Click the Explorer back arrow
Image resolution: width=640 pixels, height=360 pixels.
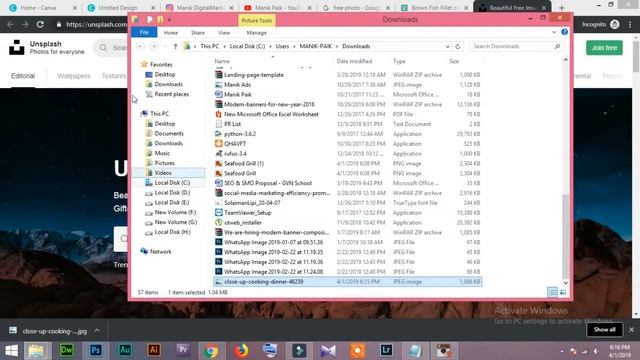pyautogui.click(x=140, y=47)
